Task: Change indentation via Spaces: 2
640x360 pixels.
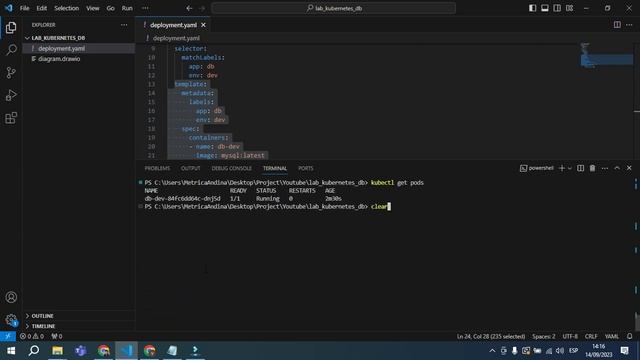Action: tap(544, 336)
